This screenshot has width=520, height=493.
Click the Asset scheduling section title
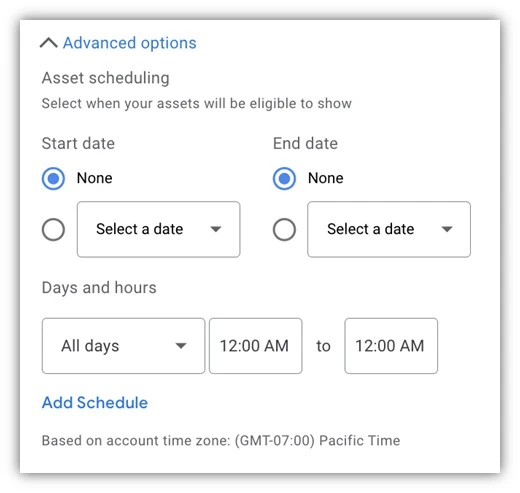(x=106, y=78)
